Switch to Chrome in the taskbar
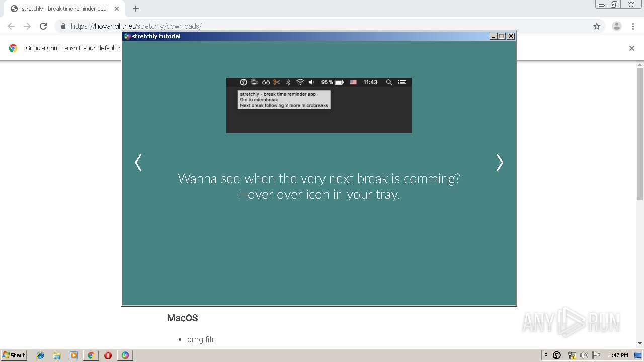 coord(91,355)
